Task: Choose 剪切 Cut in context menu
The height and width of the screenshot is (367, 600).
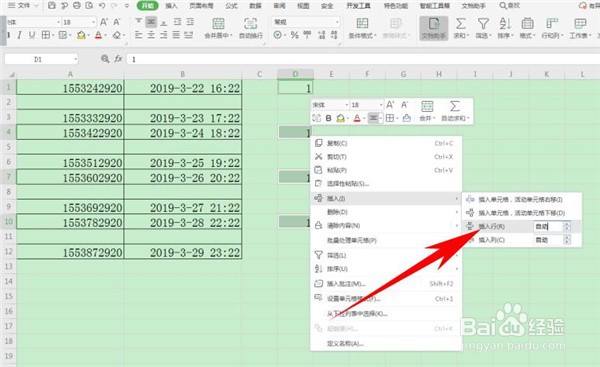Action: tap(386, 157)
